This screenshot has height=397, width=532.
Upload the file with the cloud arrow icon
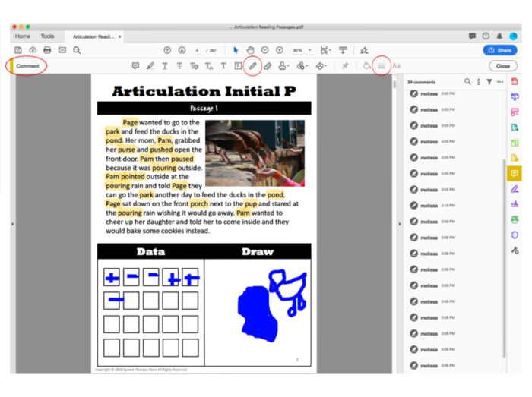tap(33, 50)
